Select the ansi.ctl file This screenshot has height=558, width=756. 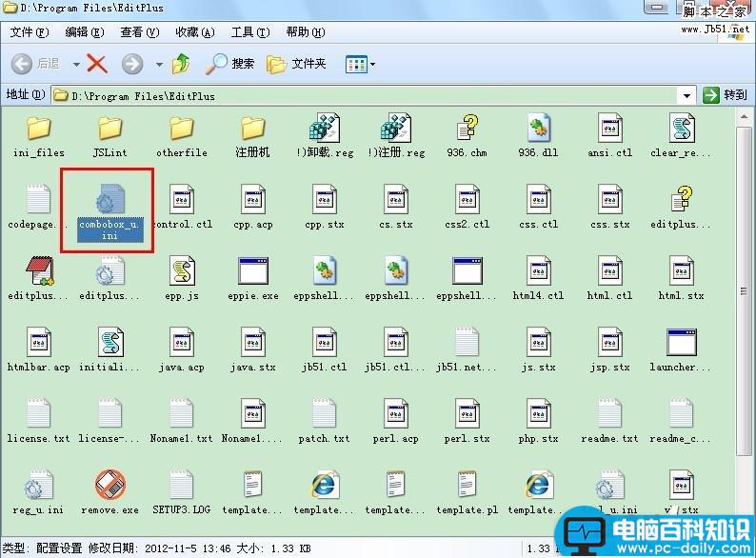click(610, 137)
